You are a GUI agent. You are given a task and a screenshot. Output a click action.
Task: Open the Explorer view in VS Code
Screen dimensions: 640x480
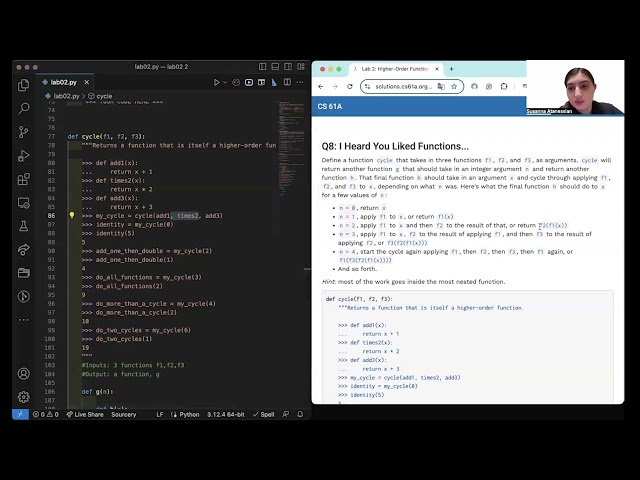tap(24, 85)
